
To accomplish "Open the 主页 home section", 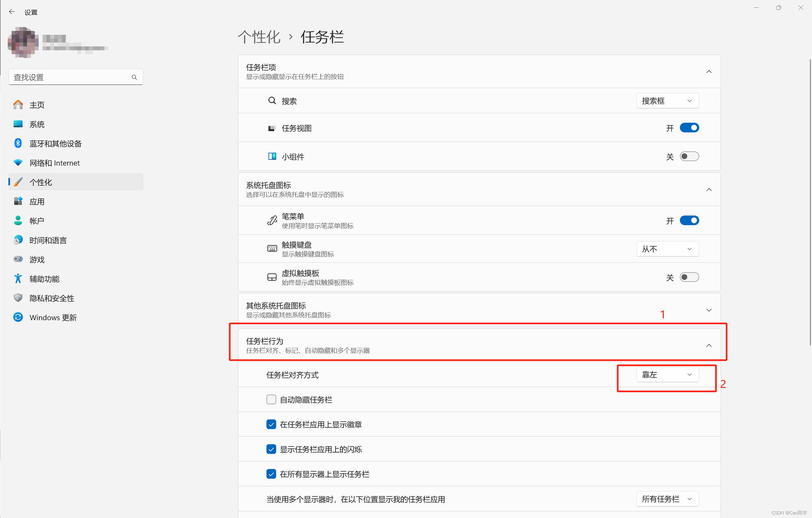I will point(37,105).
